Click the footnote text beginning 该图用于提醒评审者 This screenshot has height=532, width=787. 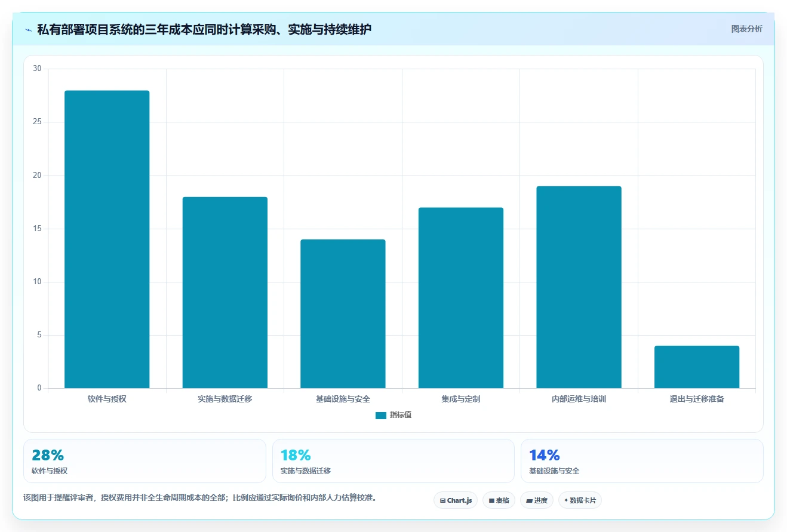[200, 497]
